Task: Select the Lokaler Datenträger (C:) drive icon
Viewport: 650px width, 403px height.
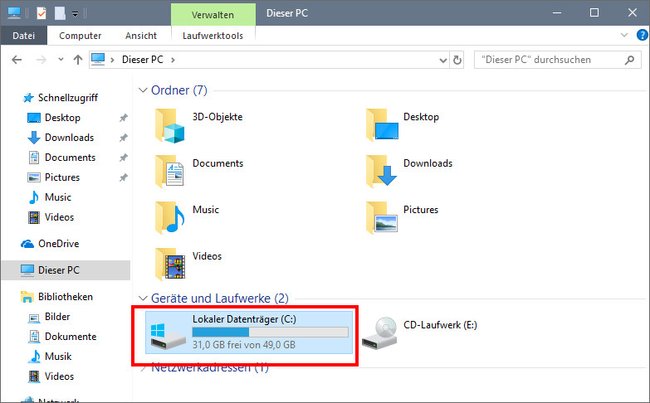Action: point(167,335)
